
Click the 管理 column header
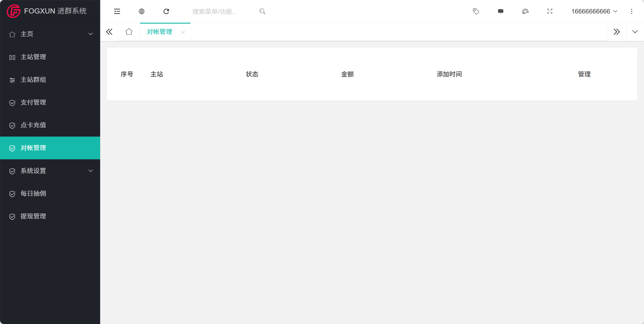coord(584,74)
